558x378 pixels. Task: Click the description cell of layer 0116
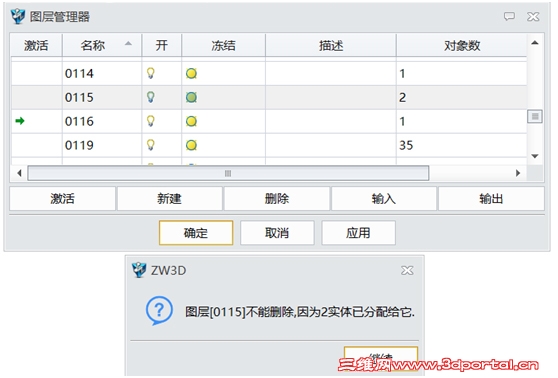point(331,121)
